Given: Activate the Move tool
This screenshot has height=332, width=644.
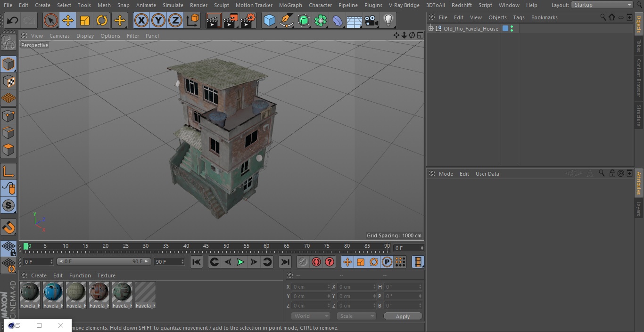Looking at the screenshot, I should point(68,20).
